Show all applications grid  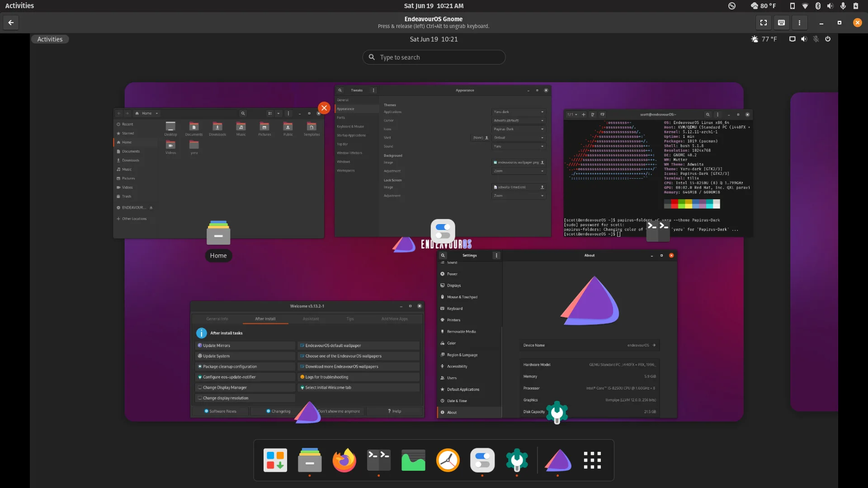click(x=592, y=460)
